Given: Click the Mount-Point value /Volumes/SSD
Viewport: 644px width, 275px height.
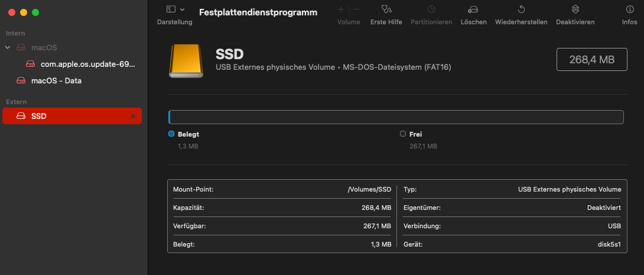Looking at the screenshot, I should point(369,189).
